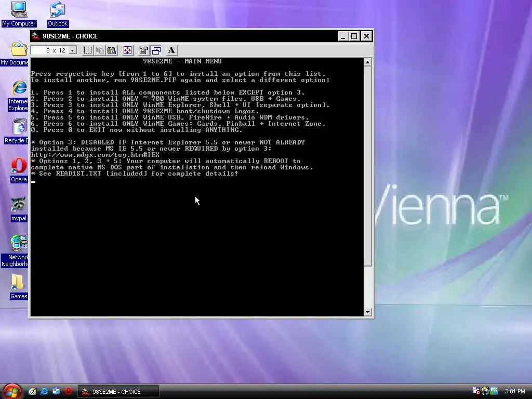Click the Outlook quick launch icon
532x399 pixels.
click(x=56, y=391)
